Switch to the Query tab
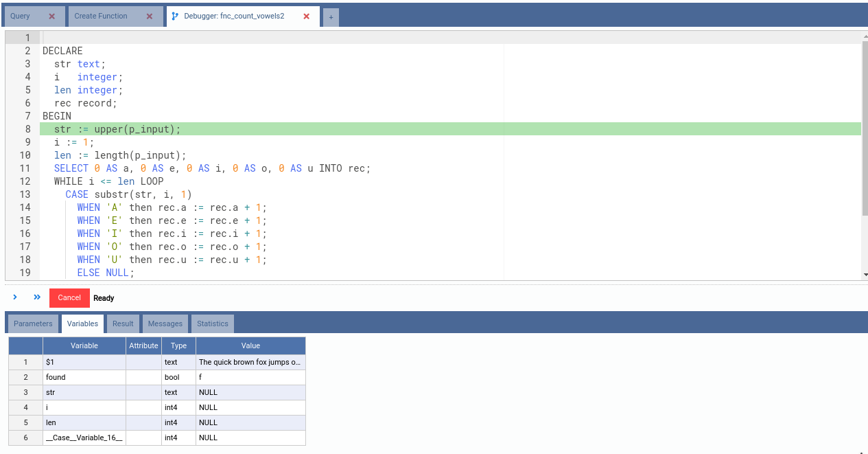 21,16
